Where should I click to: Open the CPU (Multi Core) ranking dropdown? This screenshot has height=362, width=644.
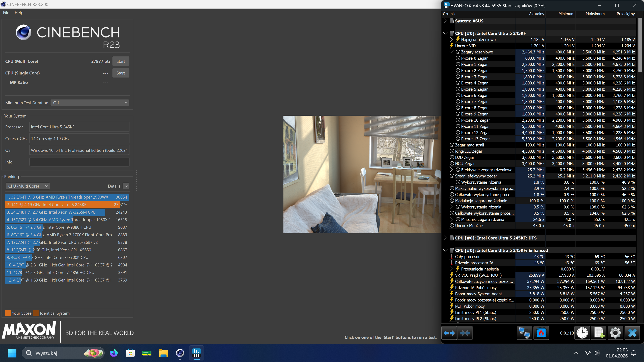pyautogui.click(x=28, y=186)
